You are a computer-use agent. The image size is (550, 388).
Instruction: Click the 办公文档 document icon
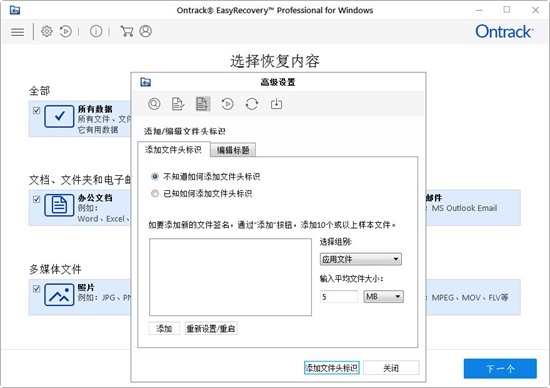point(59,205)
